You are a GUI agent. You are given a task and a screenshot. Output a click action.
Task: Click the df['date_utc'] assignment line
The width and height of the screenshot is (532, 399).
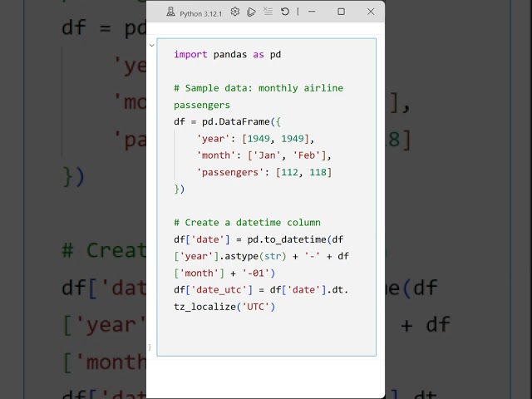tap(261, 290)
